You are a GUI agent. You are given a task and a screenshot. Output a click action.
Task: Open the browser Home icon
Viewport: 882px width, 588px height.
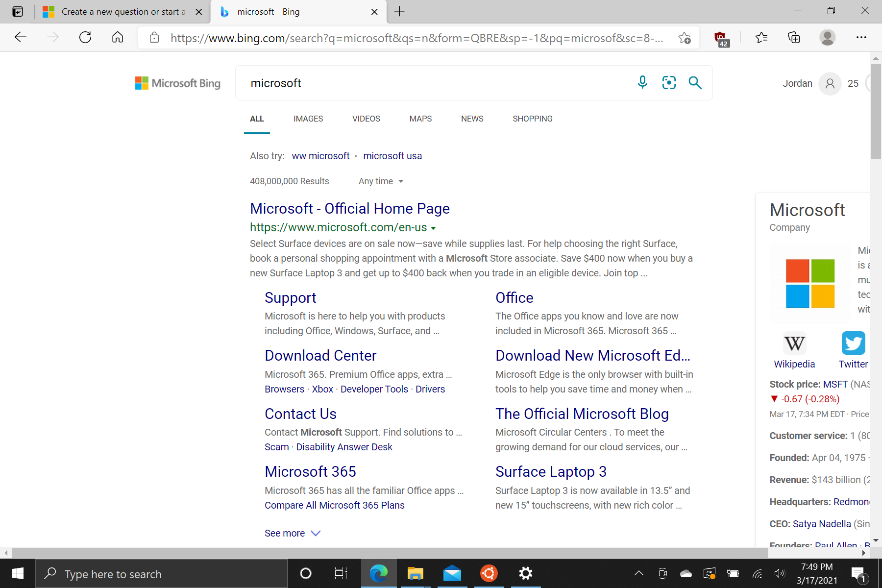tap(118, 37)
